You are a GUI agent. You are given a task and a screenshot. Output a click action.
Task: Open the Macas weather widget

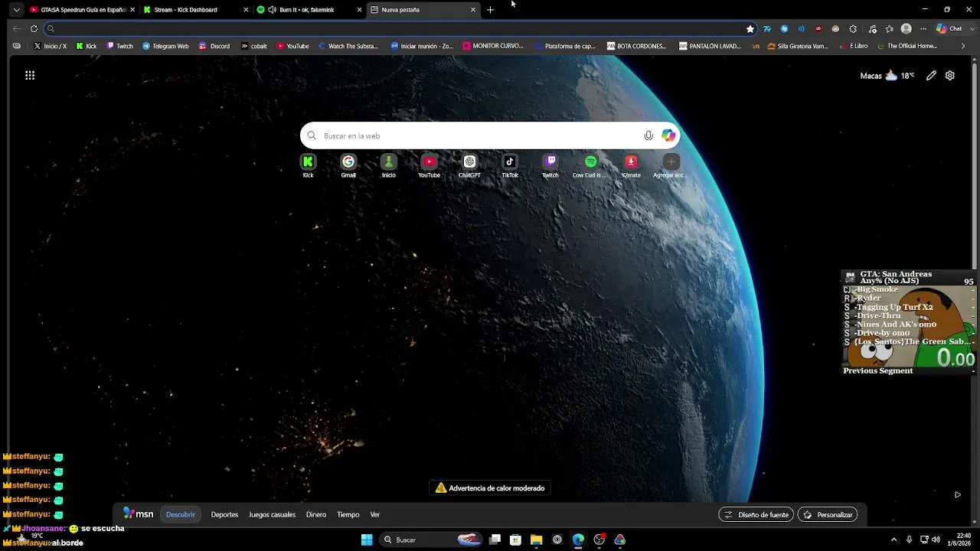tap(887, 76)
